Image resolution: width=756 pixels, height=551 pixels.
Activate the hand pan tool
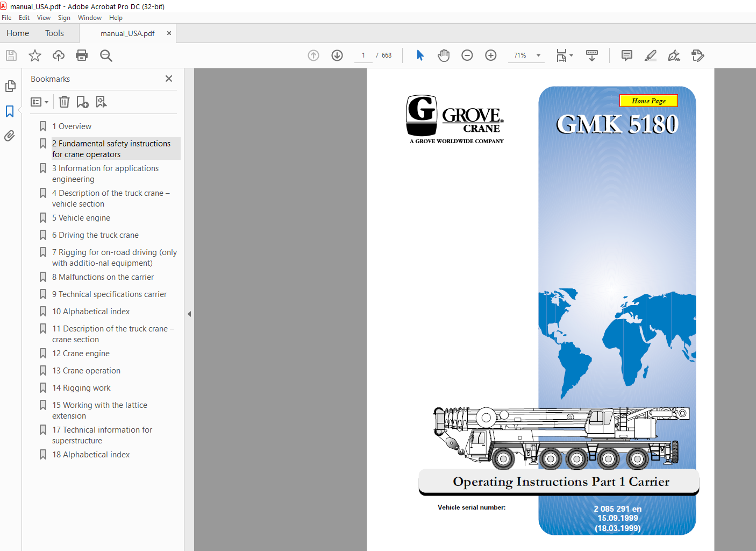pyautogui.click(x=444, y=55)
